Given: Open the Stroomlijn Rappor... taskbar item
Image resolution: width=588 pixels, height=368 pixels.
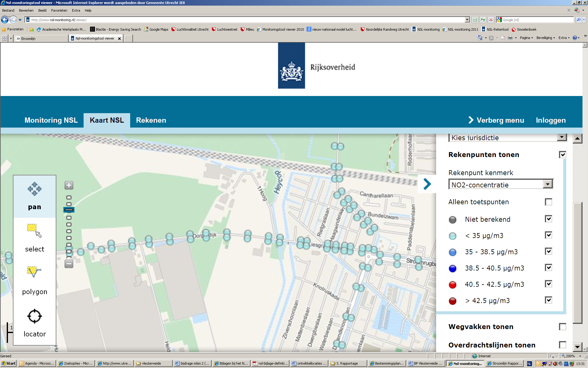Looking at the screenshot, I should pos(505,363).
